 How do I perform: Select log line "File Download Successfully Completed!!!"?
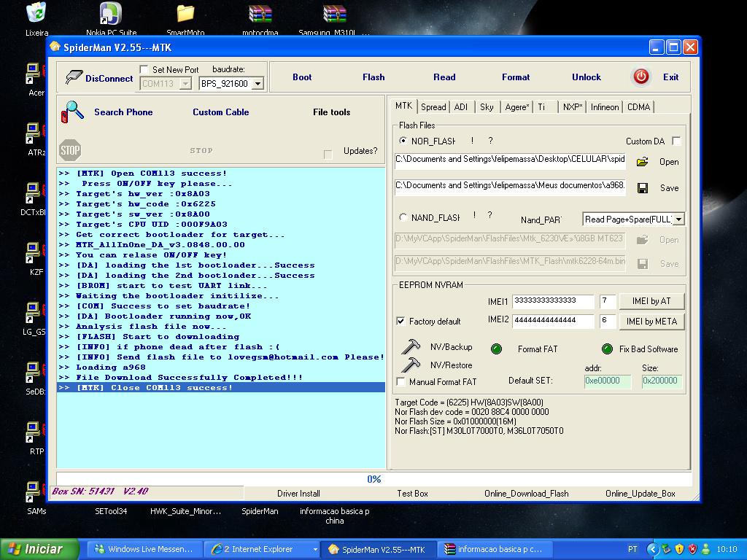tap(221, 377)
